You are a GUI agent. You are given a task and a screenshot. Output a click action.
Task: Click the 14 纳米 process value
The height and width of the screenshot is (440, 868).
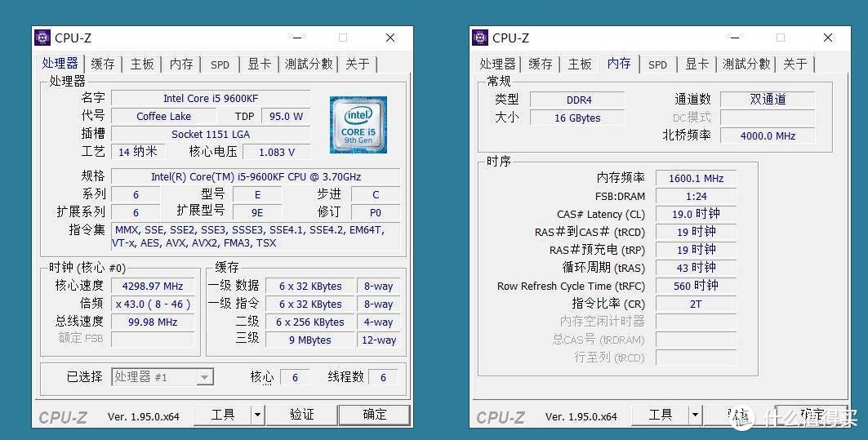tap(138, 152)
